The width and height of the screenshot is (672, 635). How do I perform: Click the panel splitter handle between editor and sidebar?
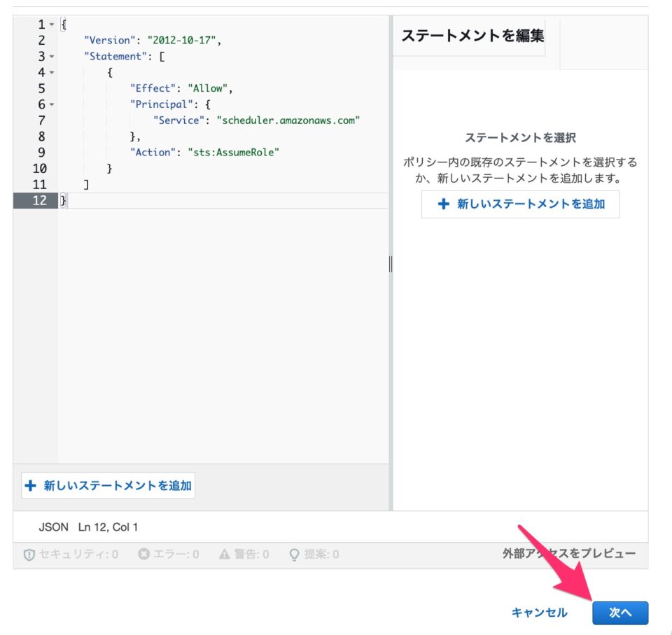[391, 264]
